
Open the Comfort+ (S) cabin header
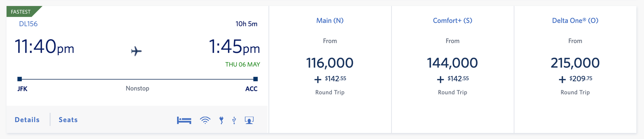pos(452,21)
